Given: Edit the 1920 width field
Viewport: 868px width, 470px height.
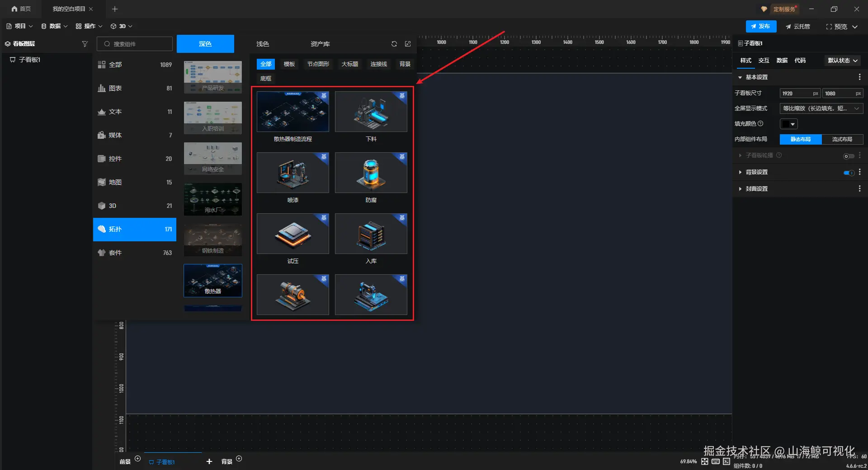Looking at the screenshot, I should click(x=800, y=94).
